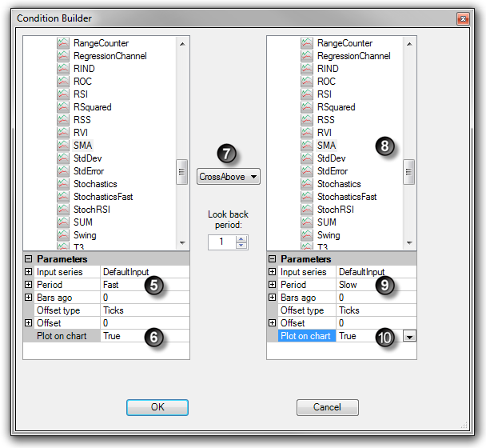This screenshot has width=486, height=448.
Task: Expand the Input series row in left parameters
Action: (x=29, y=272)
